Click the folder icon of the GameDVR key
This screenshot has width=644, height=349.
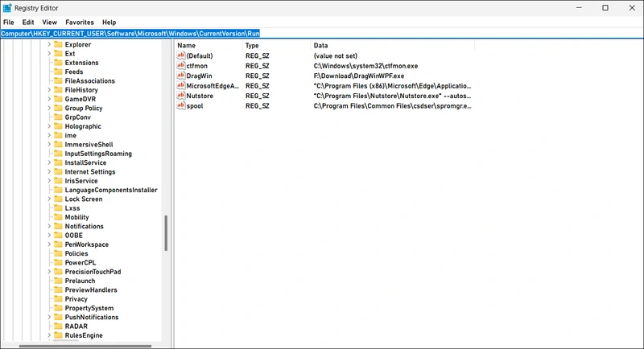click(58, 99)
